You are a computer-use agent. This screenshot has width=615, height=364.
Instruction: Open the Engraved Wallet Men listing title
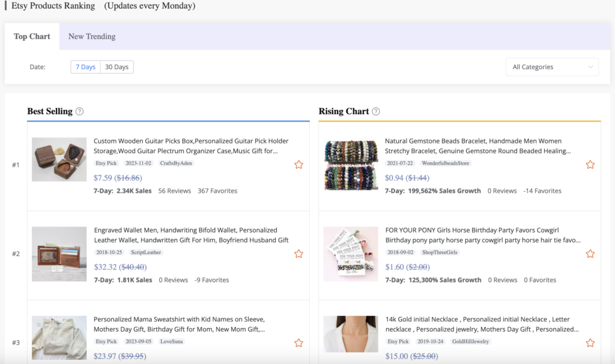[191, 235]
